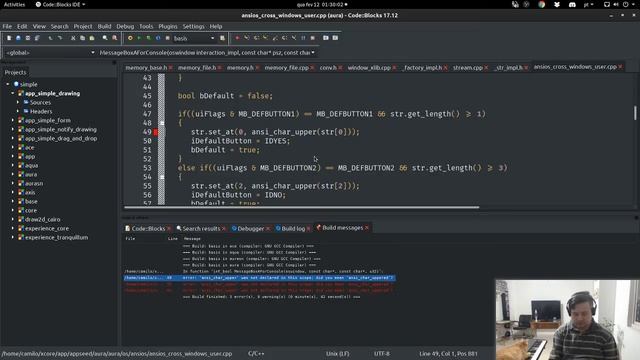Collapse the simple workspace tree node
The height and width of the screenshot is (360, 640).
coord(7,84)
